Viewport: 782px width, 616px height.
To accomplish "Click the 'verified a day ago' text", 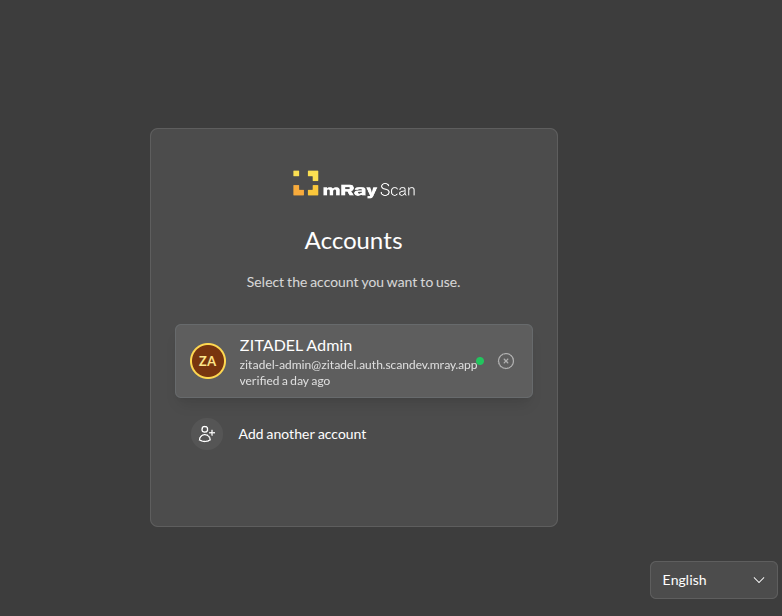I will tap(285, 381).
